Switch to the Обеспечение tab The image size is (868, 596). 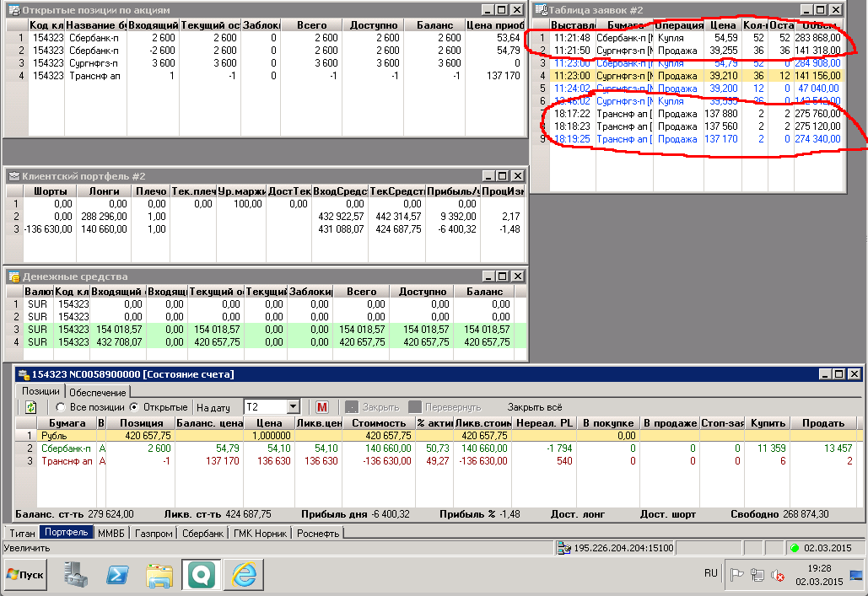click(98, 392)
